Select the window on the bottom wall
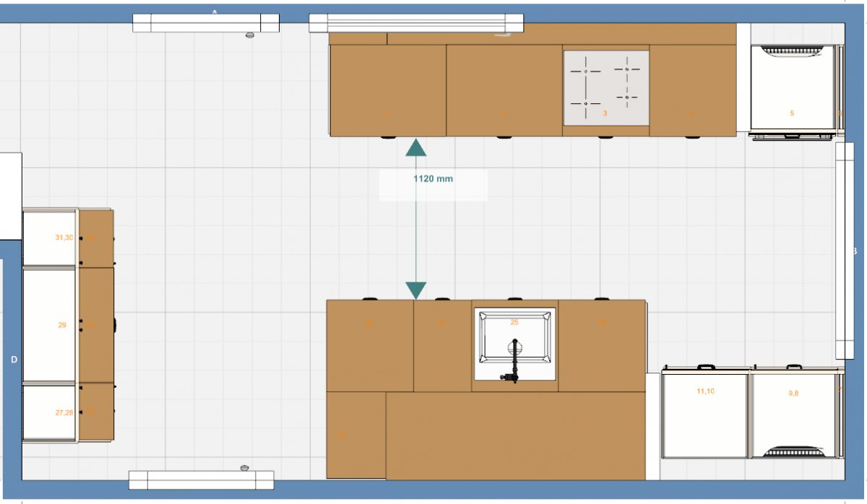 tap(201, 479)
